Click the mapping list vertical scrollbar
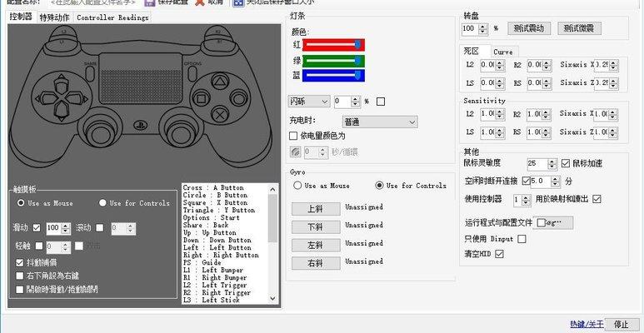This screenshot has height=333, width=644. [x=272, y=244]
